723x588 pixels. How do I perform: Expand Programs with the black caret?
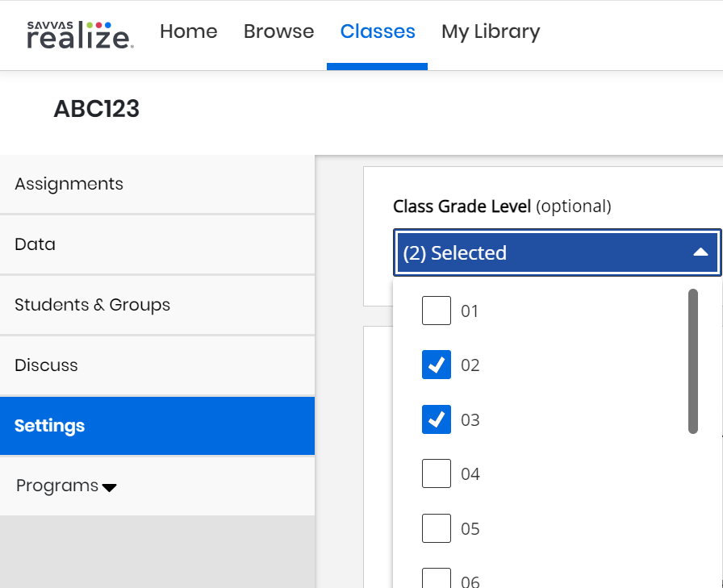click(x=110, y=487)
